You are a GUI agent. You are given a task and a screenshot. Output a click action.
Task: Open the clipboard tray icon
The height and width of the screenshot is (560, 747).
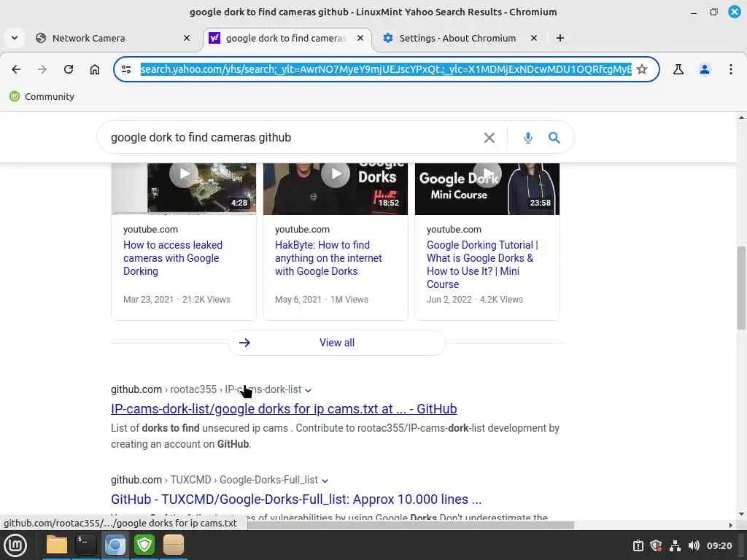[x=638, y=545]
